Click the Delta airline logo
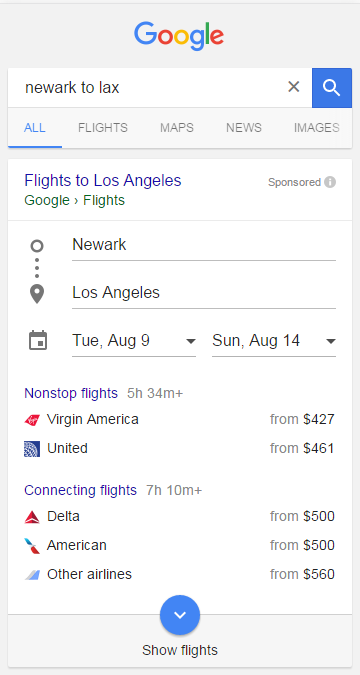360x675 pixels. (x=32, y=517)
